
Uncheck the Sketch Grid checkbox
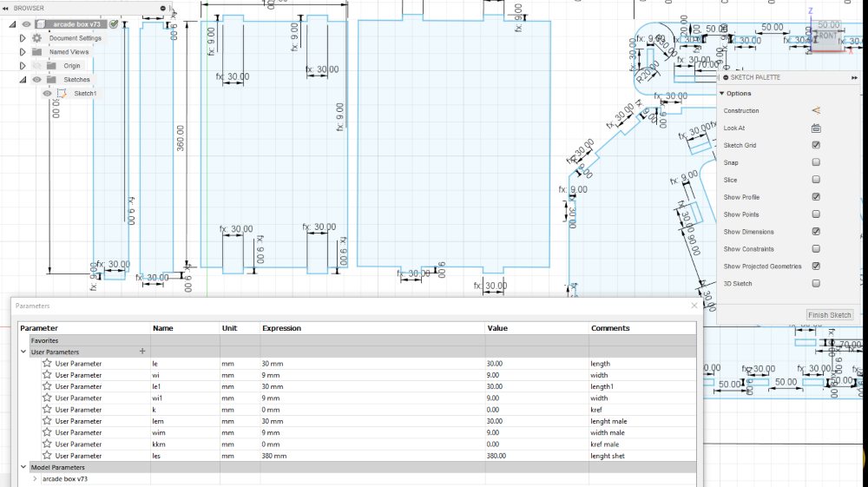[x=816, y=145]
